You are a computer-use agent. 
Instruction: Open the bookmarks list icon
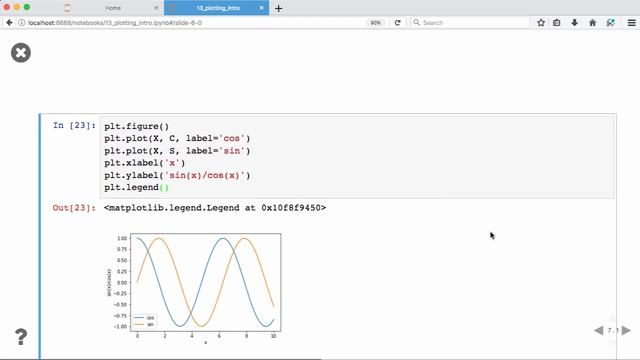(557, 23)
